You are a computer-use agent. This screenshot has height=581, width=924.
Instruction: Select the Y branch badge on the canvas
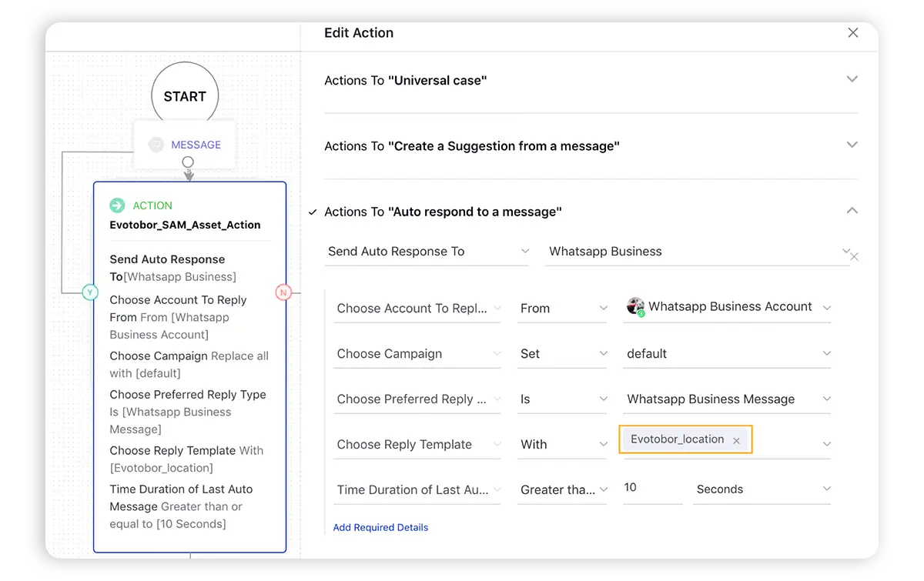pos(90,292)
